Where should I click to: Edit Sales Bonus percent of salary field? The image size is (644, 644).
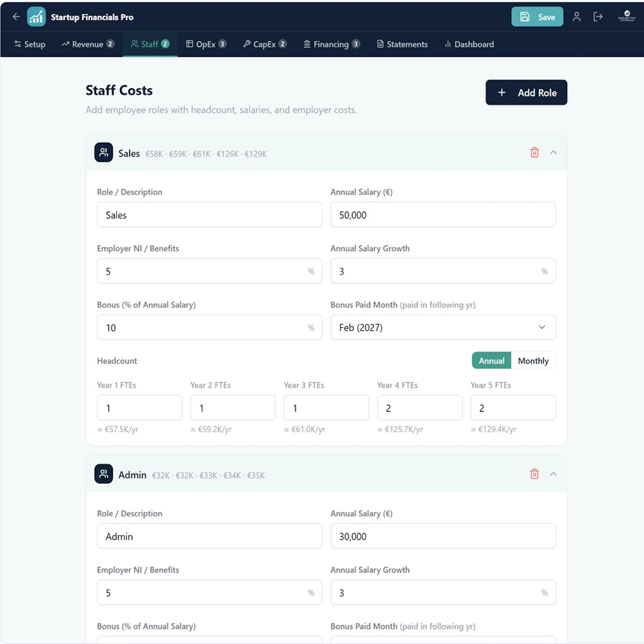pyautogui.click(x=209, y=327)
